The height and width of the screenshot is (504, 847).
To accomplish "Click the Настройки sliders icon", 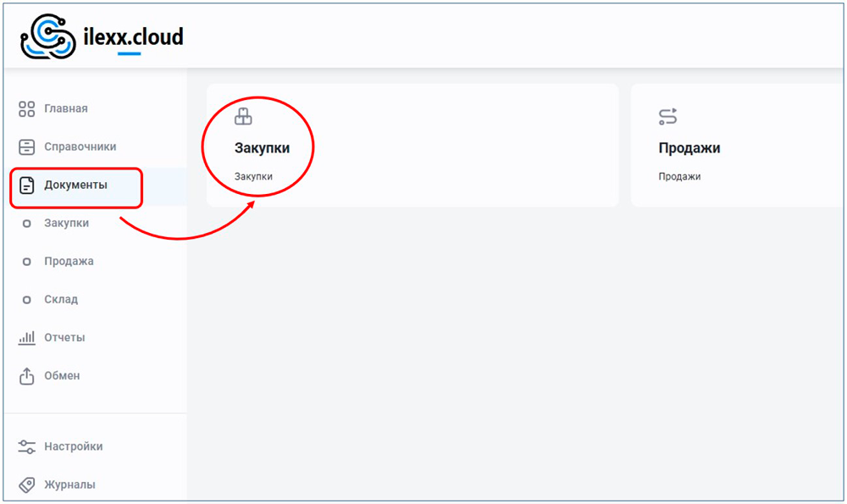I will click(26, 446).
